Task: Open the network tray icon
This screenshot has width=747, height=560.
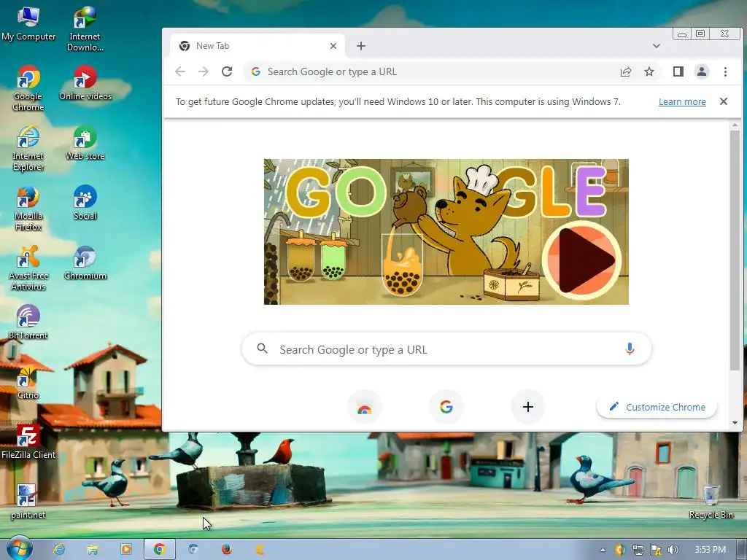Action: [638, 550]
